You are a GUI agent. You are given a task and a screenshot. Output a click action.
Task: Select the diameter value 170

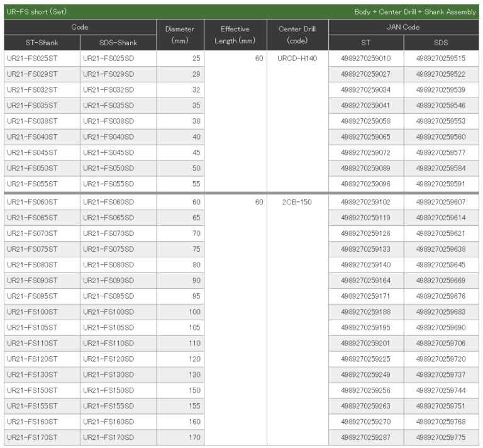coord(194,437)
